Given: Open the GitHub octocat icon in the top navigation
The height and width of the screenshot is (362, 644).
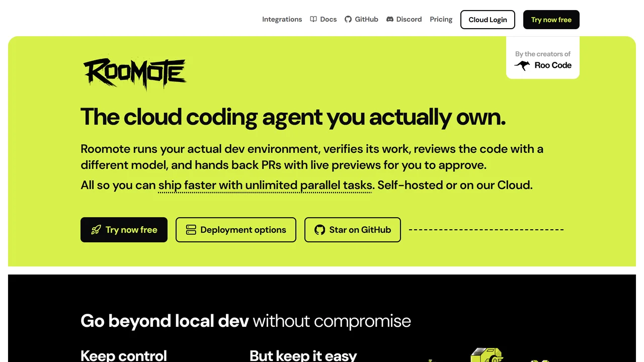Looking at the screenshot, I should pos(348,20).
